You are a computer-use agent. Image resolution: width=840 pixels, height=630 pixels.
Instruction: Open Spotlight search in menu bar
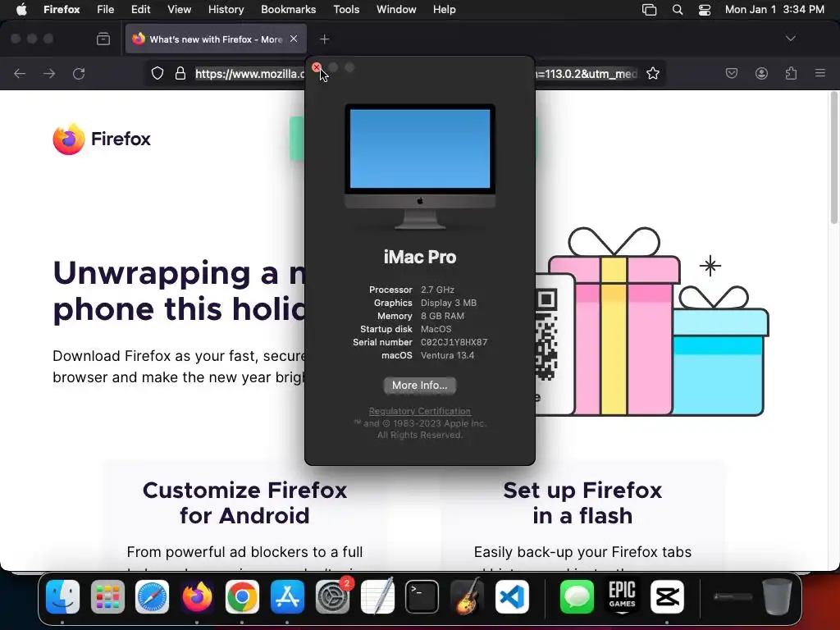677,10
